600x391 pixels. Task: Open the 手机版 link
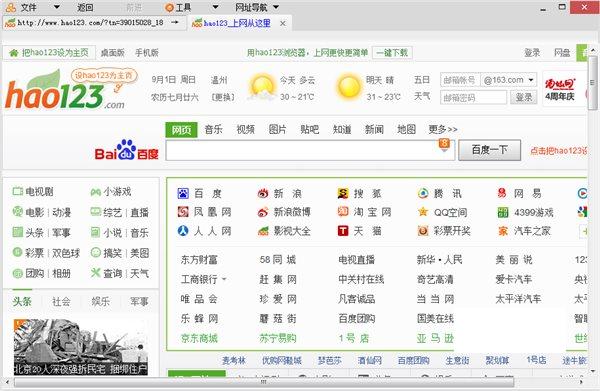coord(147,53)
